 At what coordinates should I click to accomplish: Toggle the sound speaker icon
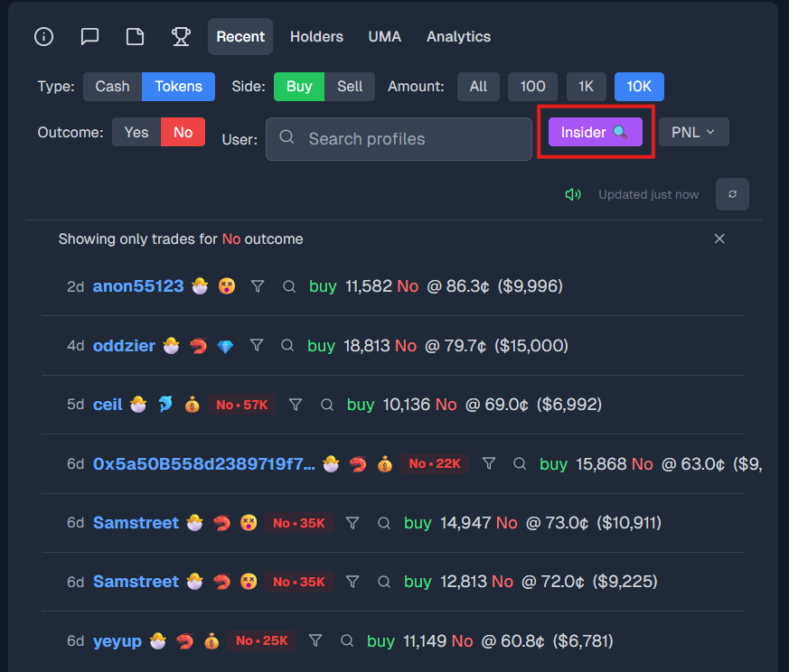pos(573,195)
